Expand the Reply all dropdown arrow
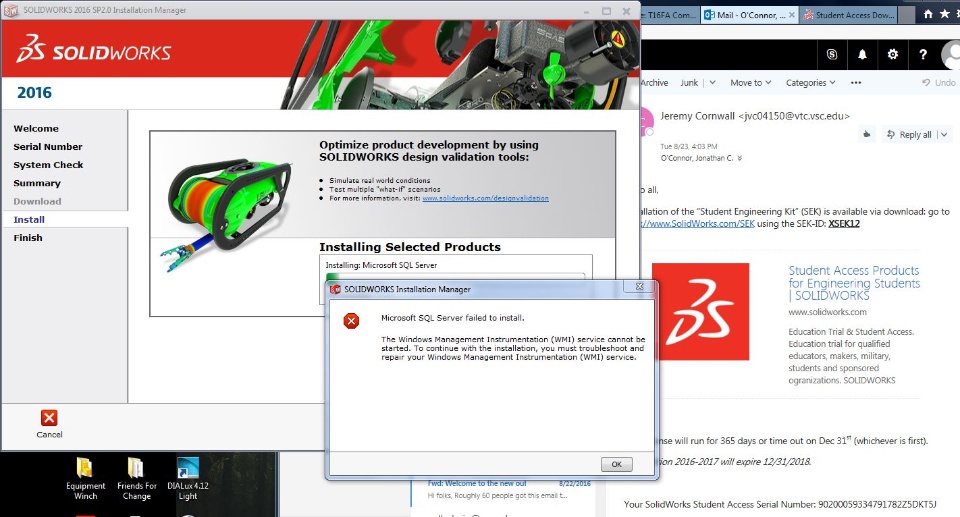 (x=943, y=135)
